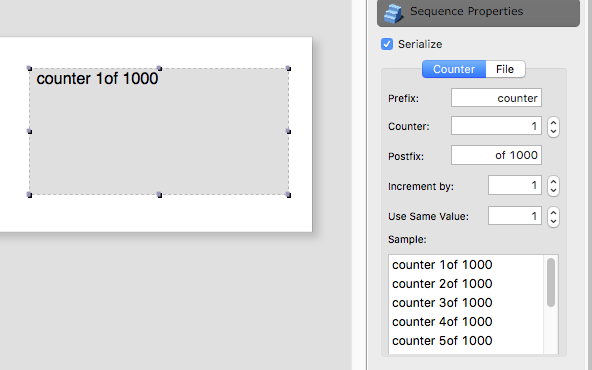Click the bottom-right resize handle of text box
Screen dimensions: 592x370
point(288,195)
